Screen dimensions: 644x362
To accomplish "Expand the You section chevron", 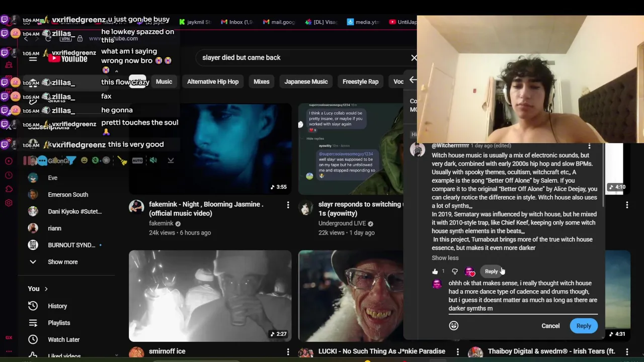I will click(46, 289).
